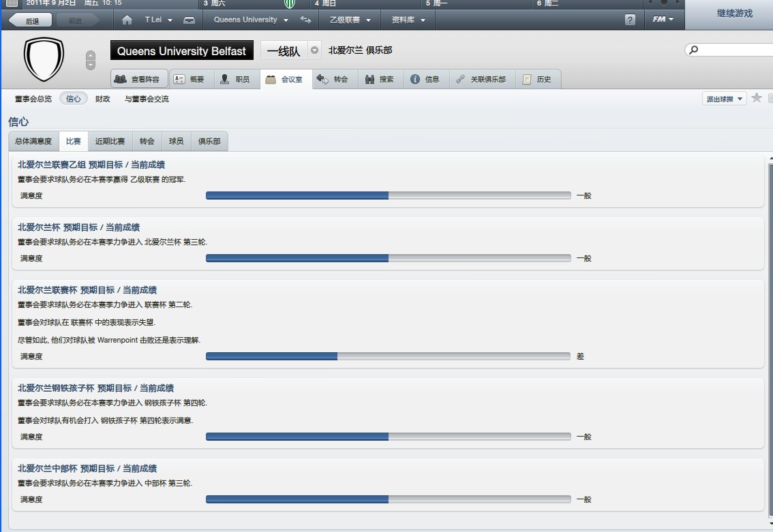Click 北爱尔兰中部杯 预期目标 heading link
The image size is (773, 532).
pos(87,468)
